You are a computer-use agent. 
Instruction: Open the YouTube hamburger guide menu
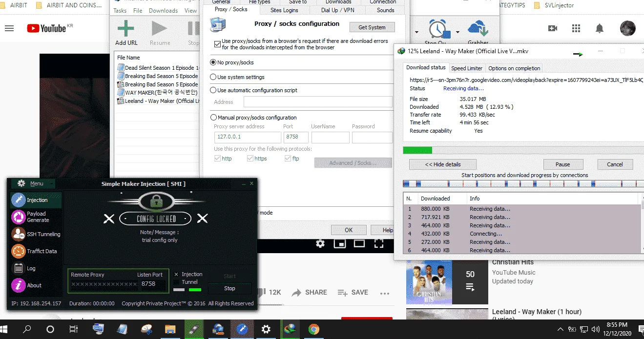click(9, 28)
